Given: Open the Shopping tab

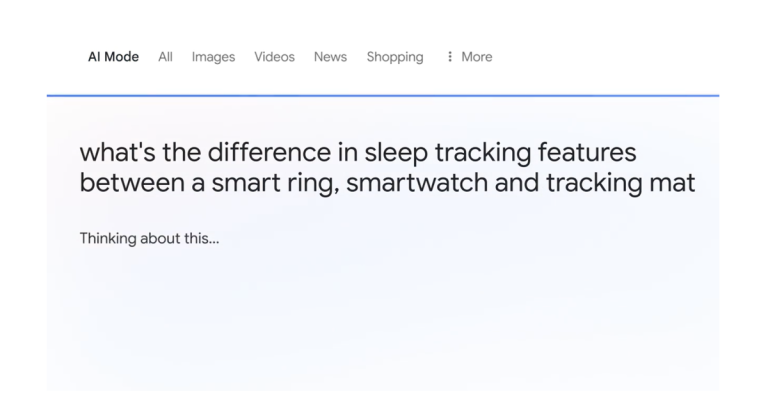Looking at the screenshot, I should click(395, 57).
